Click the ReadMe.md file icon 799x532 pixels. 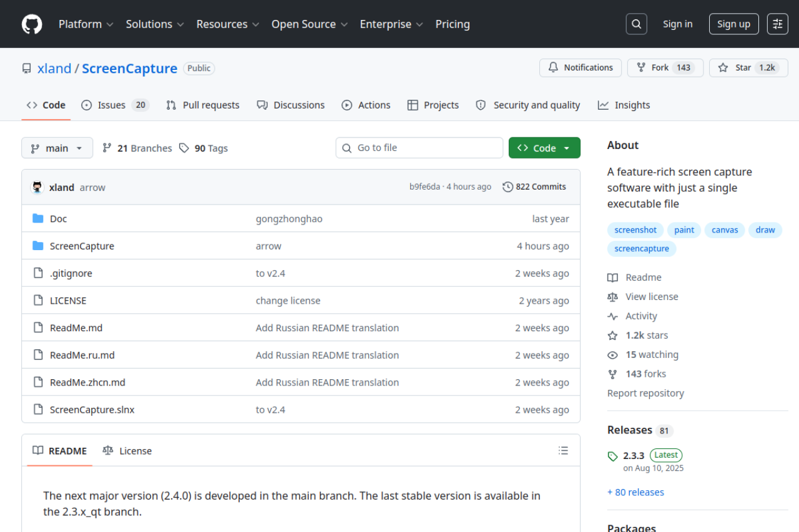pyautogui.click(x=38, y=327)
